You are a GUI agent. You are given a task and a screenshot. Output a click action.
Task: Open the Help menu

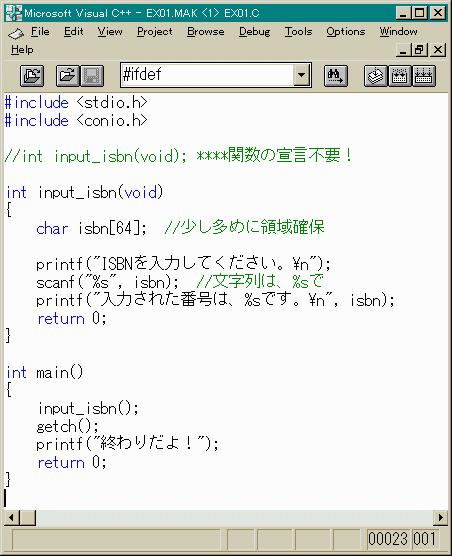(x=22, y=50)
